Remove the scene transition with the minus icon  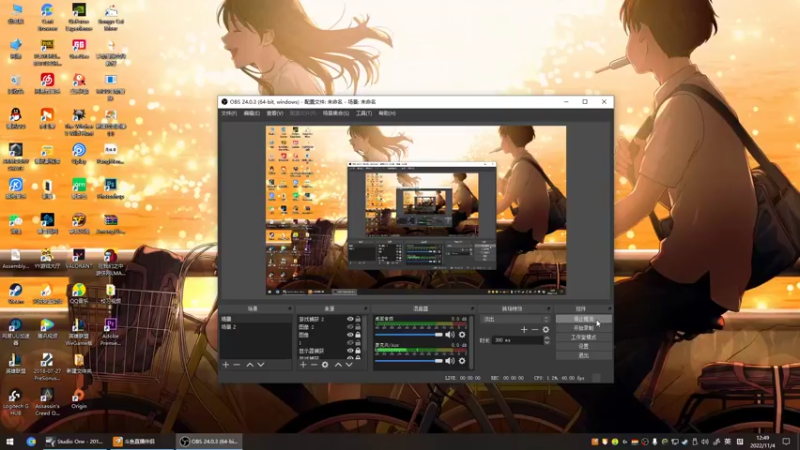(535, 330)
